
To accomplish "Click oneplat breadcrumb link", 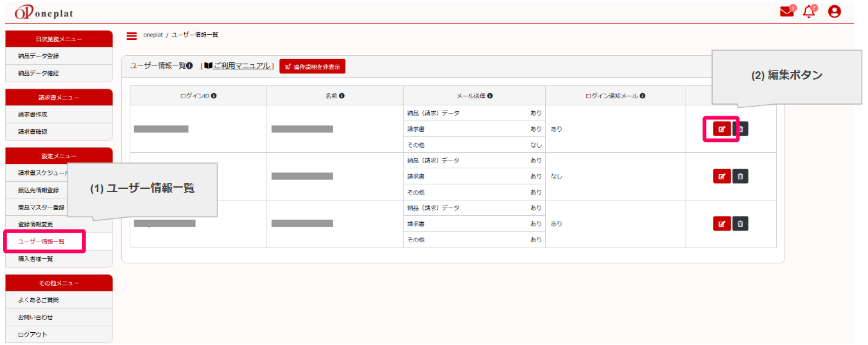I will 153,35.
